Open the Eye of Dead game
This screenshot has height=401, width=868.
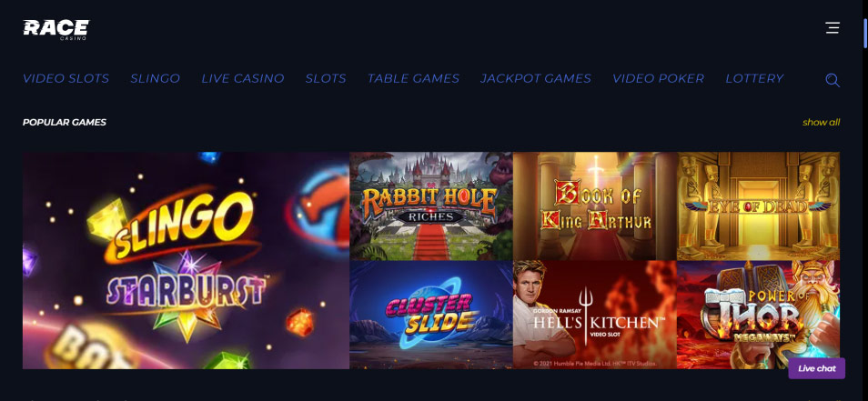(759, 206)
